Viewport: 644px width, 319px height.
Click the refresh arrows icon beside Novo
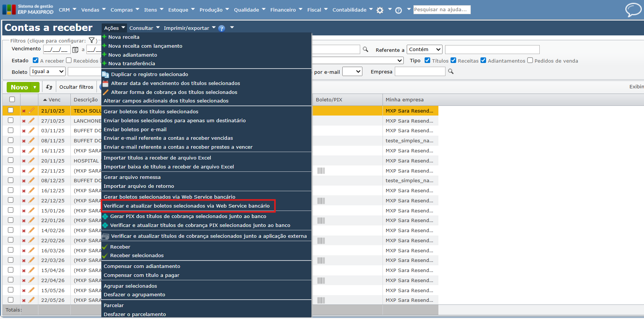coord(49,87)
